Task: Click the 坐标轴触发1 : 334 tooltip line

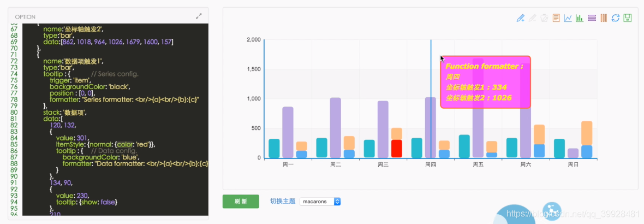Action: pos(476,87)
